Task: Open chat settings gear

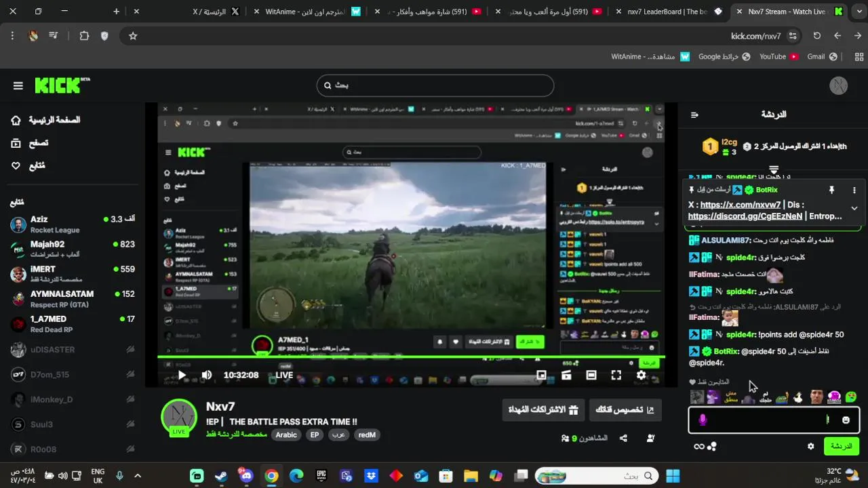Action: point(810,446)
